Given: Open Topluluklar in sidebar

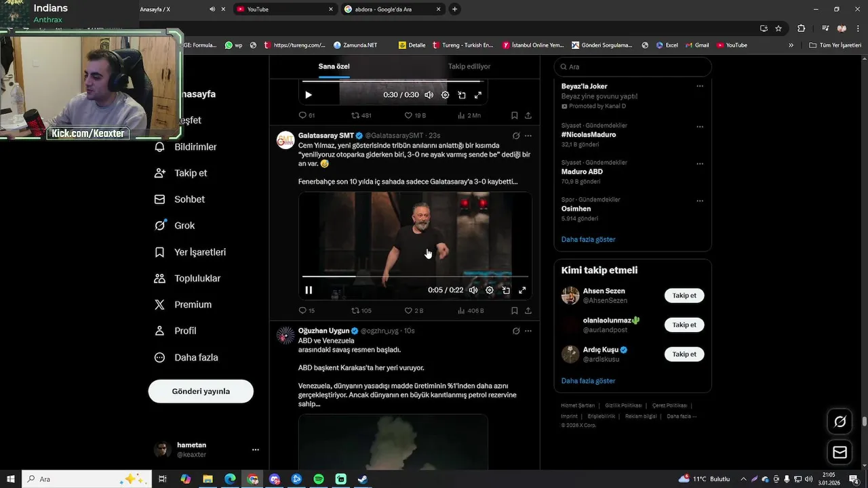Looking at the screenshot, I should pos(188,279).
